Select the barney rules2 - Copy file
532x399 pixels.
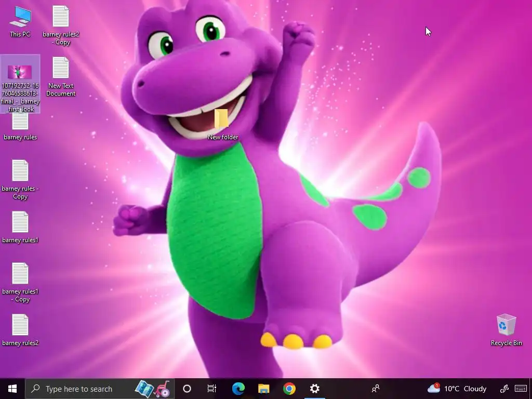coord(61,25)
